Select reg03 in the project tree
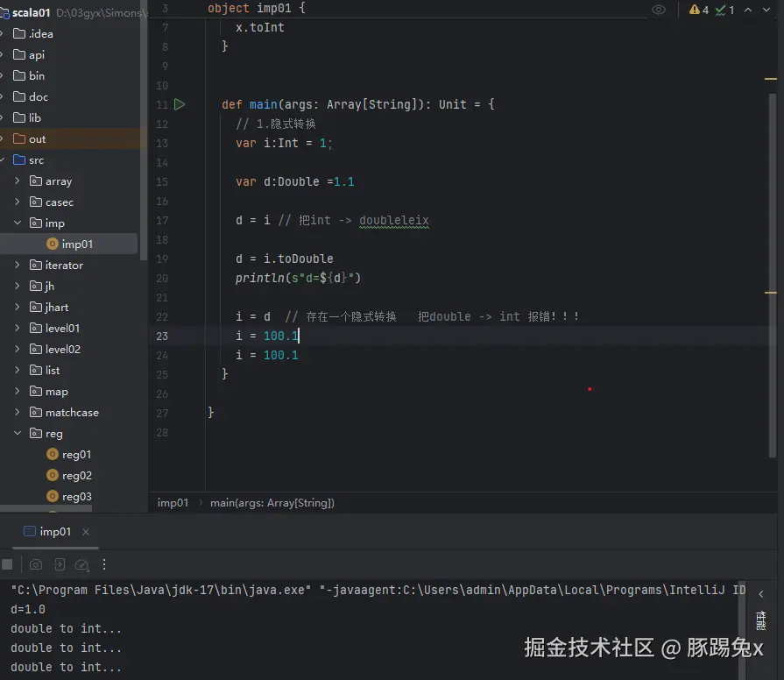This screenshot has height=680, width=784. (75, 496)
